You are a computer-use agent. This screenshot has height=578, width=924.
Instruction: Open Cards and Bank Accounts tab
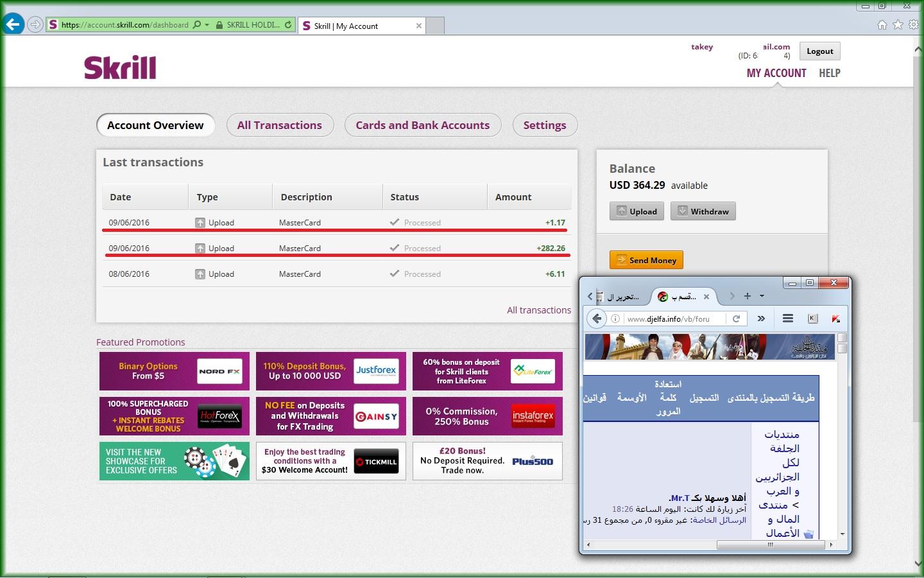(423, 125)
